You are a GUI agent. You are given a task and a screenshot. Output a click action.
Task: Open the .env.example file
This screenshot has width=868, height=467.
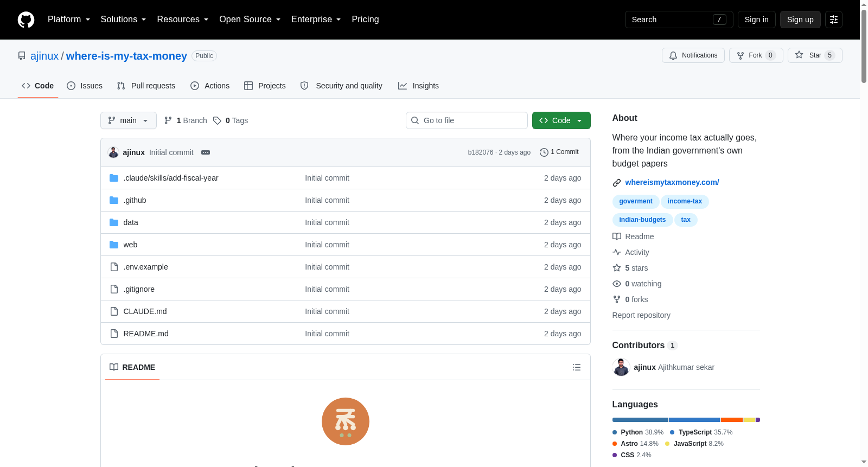coord(145,267)
